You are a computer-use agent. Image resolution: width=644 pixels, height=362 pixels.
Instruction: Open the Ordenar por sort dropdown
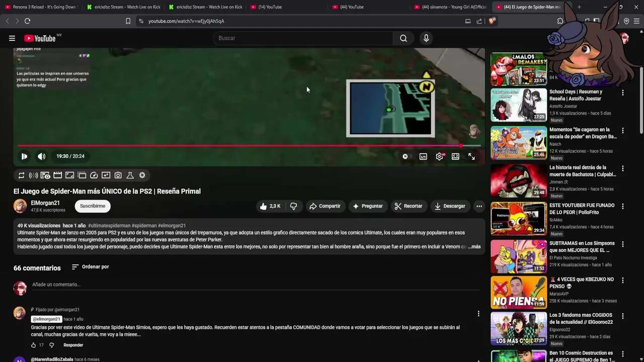click(x=91, y=267)
